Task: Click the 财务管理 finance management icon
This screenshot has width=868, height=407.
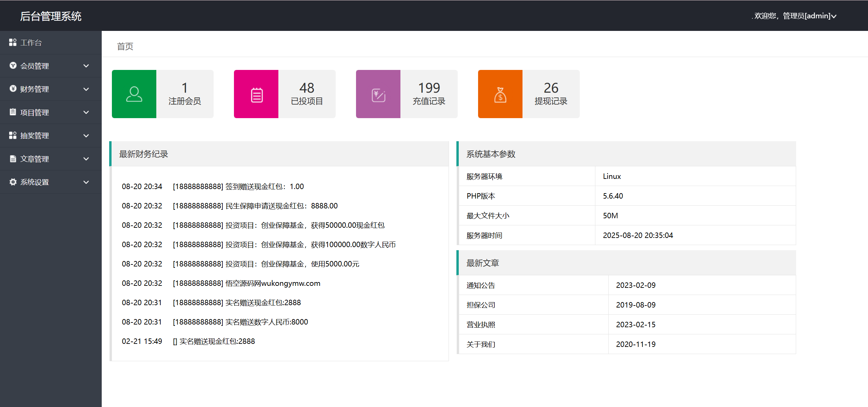Action: tap(13, 89)
